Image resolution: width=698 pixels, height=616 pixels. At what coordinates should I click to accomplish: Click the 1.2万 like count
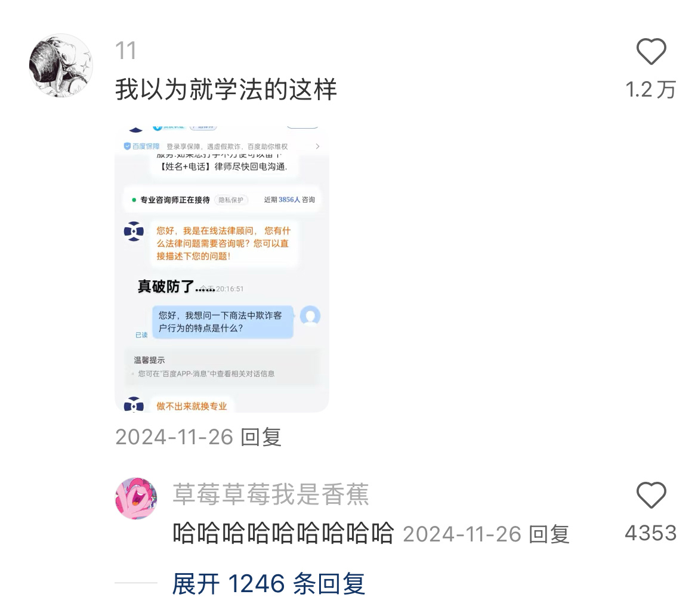(651, 89)
